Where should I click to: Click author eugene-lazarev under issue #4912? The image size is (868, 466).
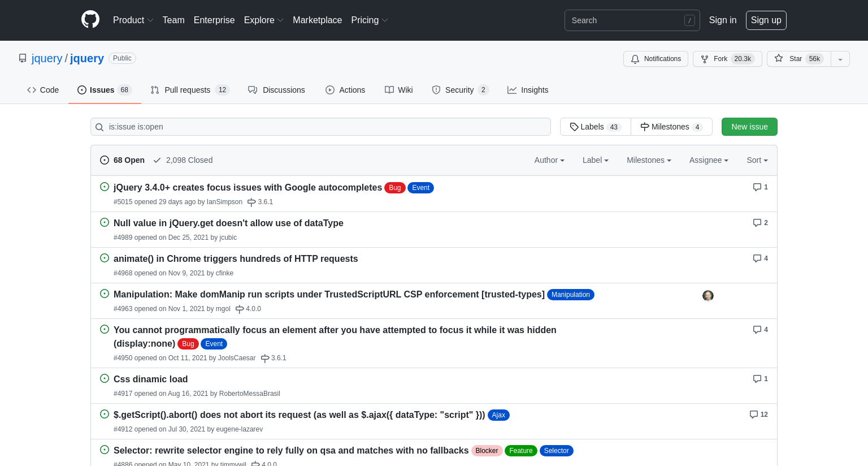[x=240, y=429]
